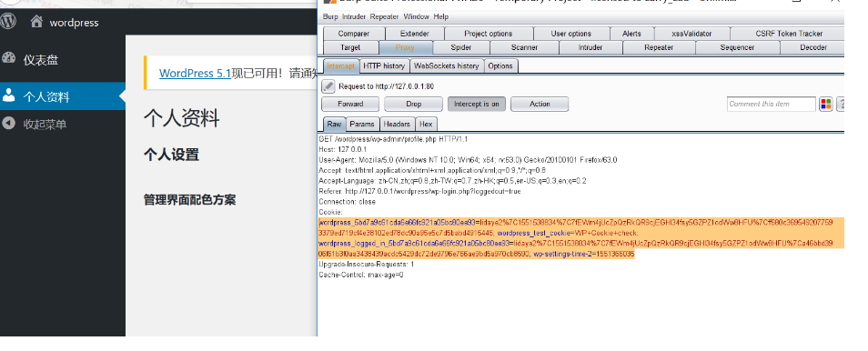Switch to the Intruder tool tab
868x351 pixels.
(x=590, y=47)
